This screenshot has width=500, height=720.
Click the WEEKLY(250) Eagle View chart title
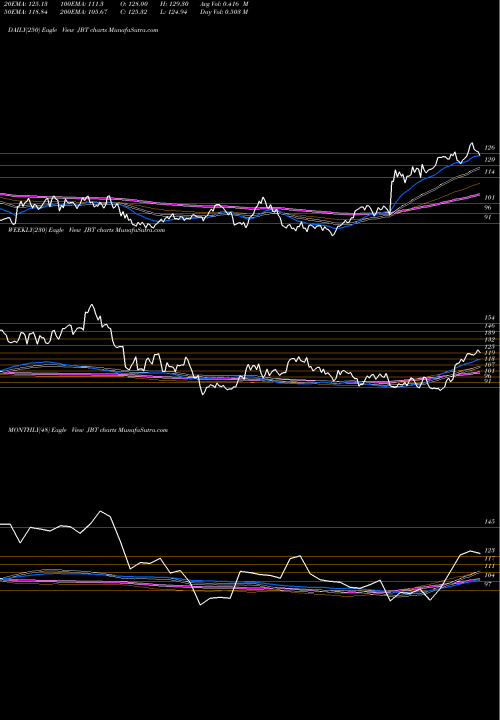tap(86, 230)
